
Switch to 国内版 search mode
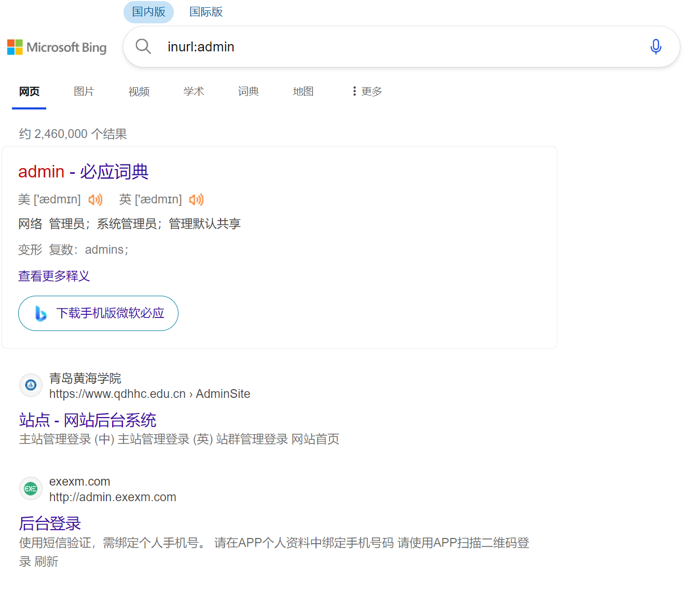click(148, 12)
